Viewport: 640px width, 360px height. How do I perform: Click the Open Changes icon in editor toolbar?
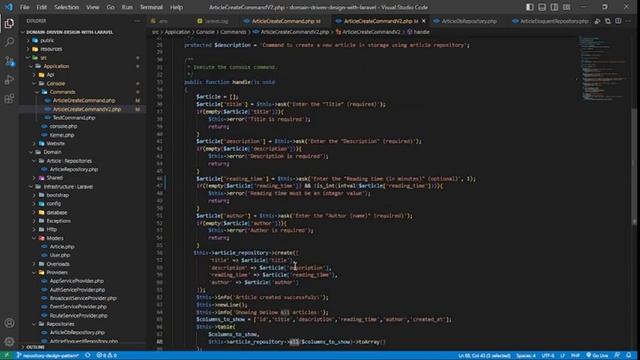[x=598, y=21]
